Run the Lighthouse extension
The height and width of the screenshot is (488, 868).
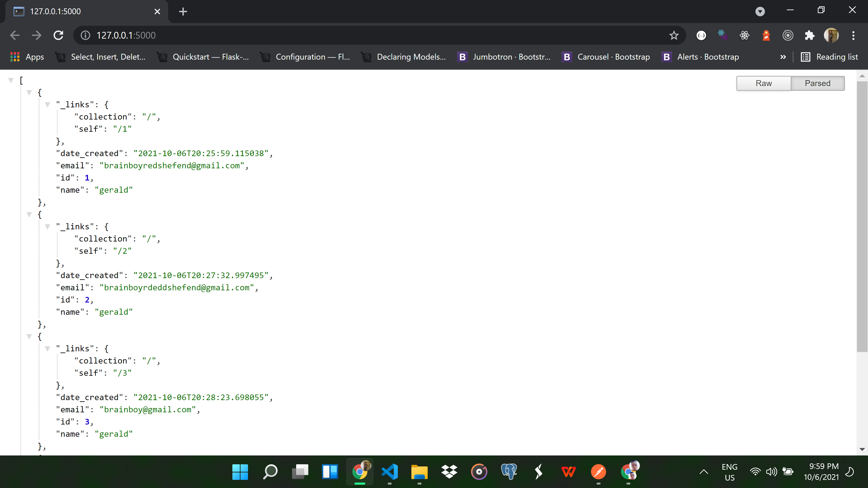766,35
